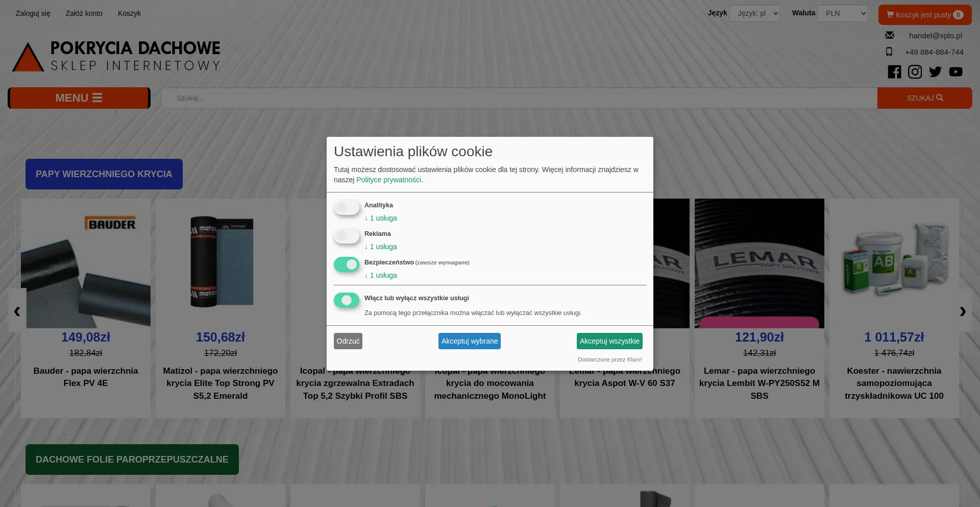This screenshot has height=507, width=980.
Task: Click the 1 011,57zł price
Action: tap(894, 337)
